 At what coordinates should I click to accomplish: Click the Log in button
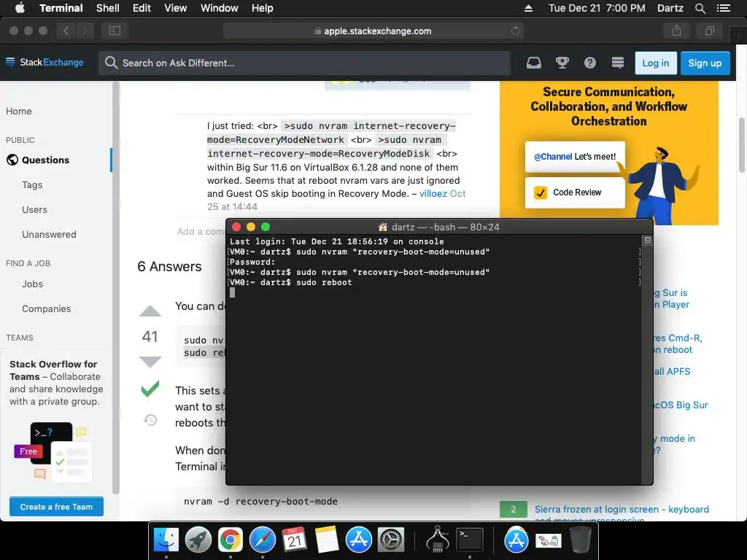(x=656, y=63)
